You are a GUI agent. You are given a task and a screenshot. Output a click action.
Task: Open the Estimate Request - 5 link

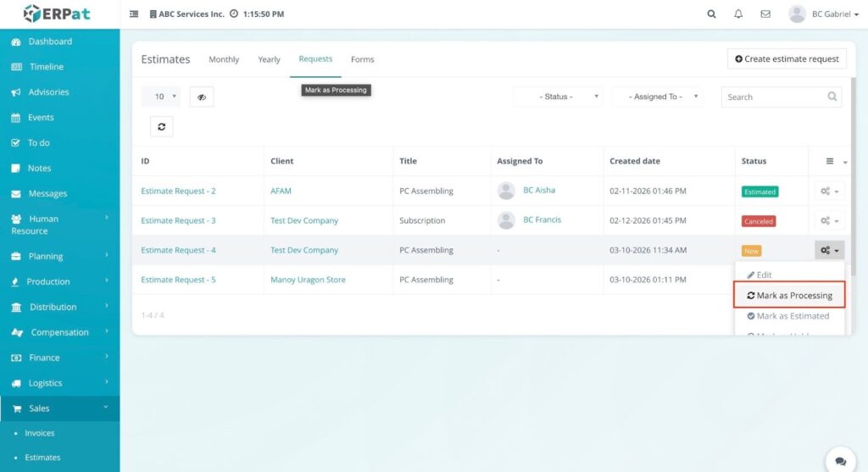point(178,280)
